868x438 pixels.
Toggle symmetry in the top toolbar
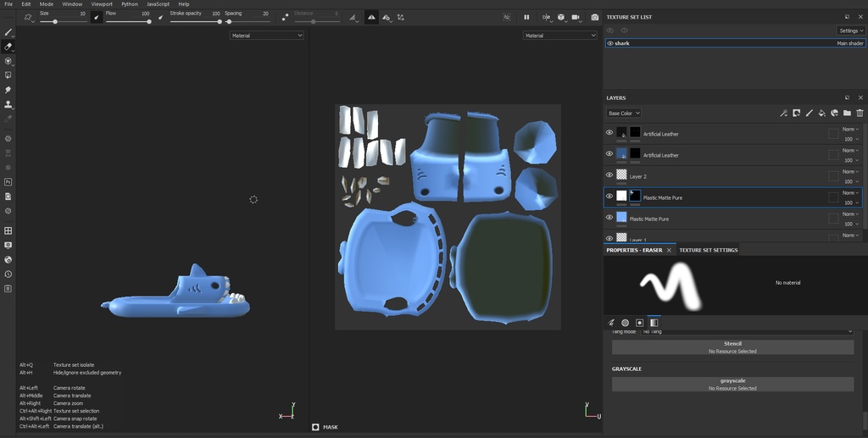(371, 17)
